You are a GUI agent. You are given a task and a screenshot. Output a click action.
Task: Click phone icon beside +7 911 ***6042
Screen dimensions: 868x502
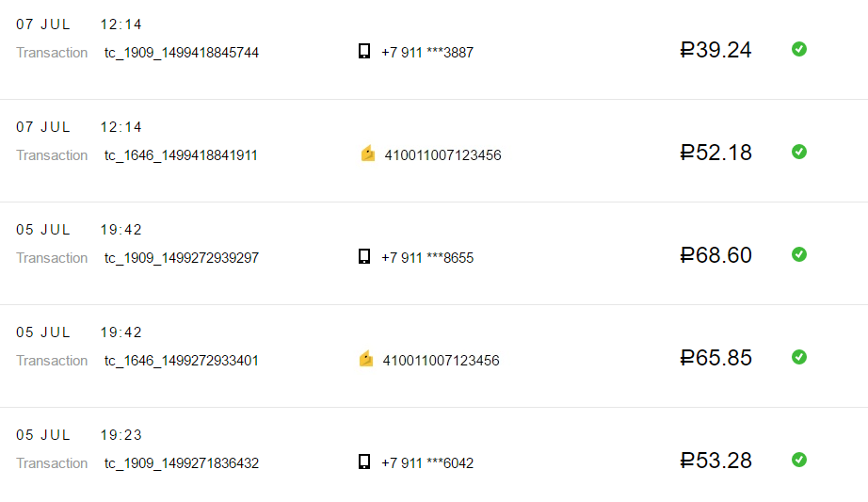(x=364, y=461)
